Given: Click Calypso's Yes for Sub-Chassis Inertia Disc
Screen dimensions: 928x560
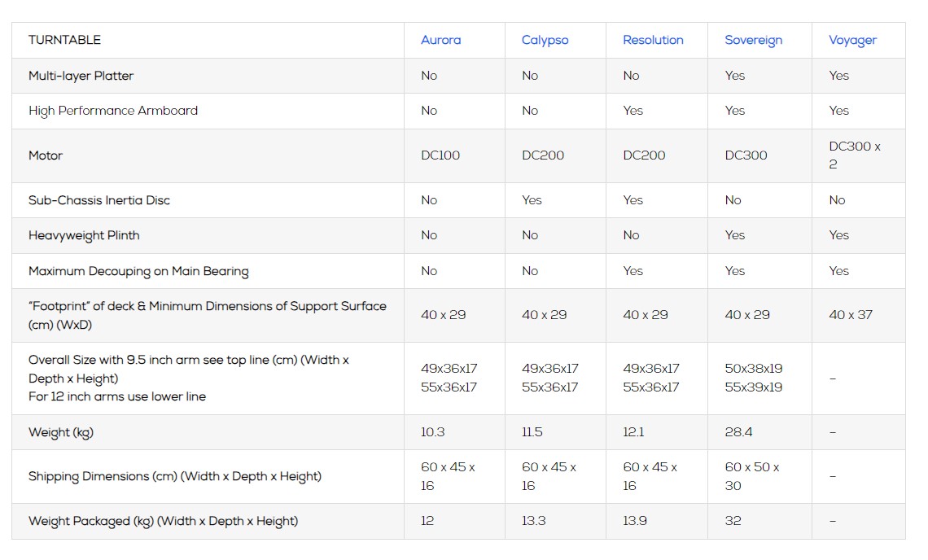Looking at the screenshot, I should click(x=532, y=200).
